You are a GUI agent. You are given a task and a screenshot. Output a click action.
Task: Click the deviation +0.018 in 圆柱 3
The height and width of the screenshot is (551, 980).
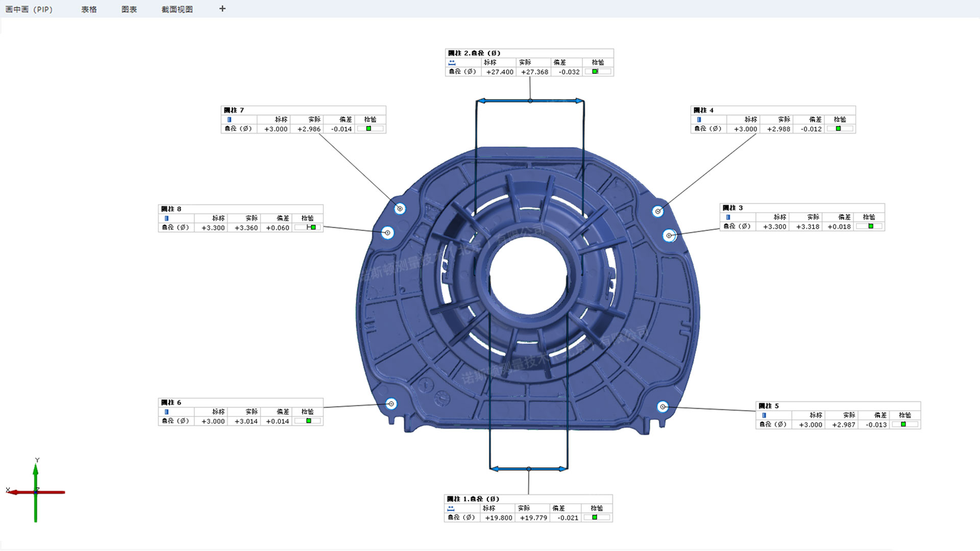tap(839, 227)
